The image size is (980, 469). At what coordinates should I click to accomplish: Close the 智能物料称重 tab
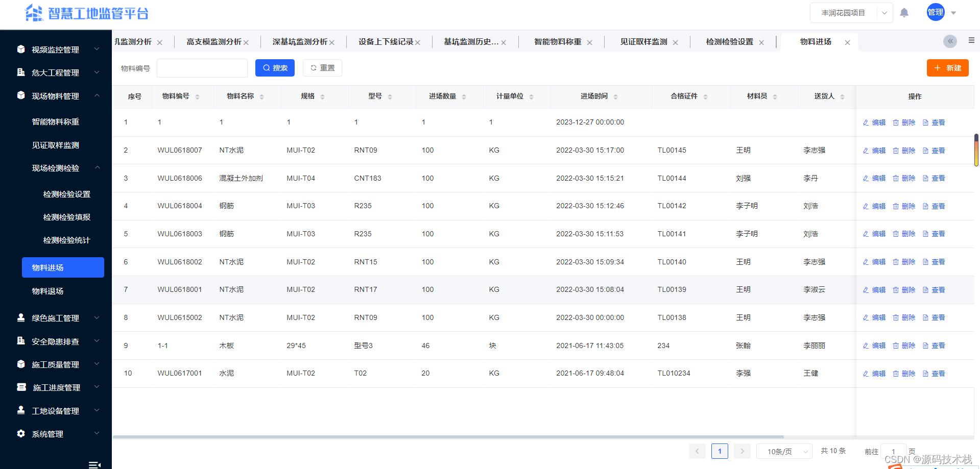(x=589, y=42)
